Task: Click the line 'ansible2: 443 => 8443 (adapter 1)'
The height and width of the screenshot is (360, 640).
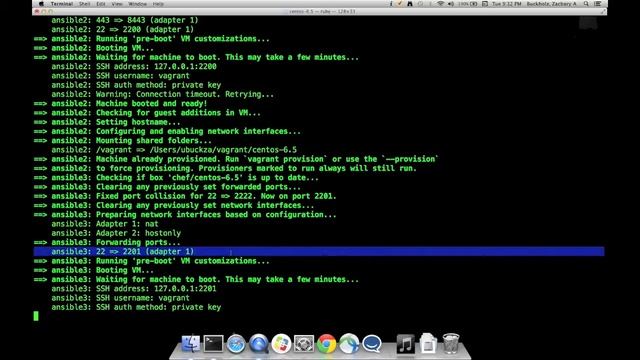Action: [x=124, y=20]
